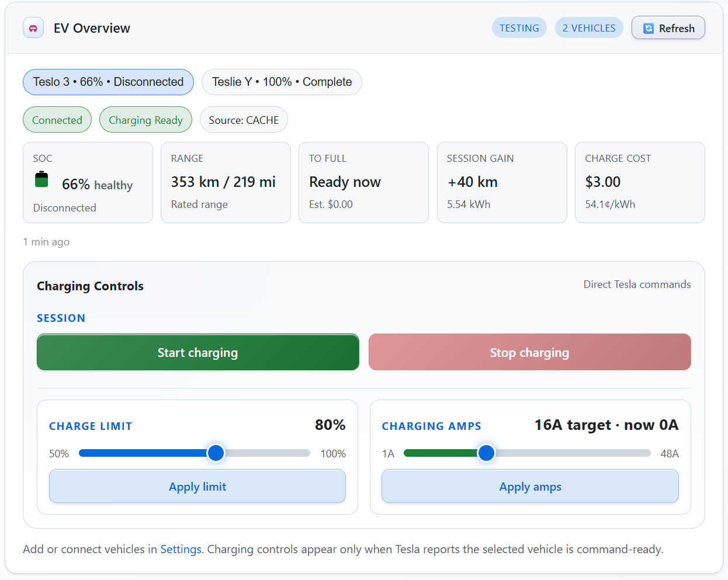This screenshot has width=728, height=580.
Task: Click the EV car icon in the header
Action: coord(33,27)
